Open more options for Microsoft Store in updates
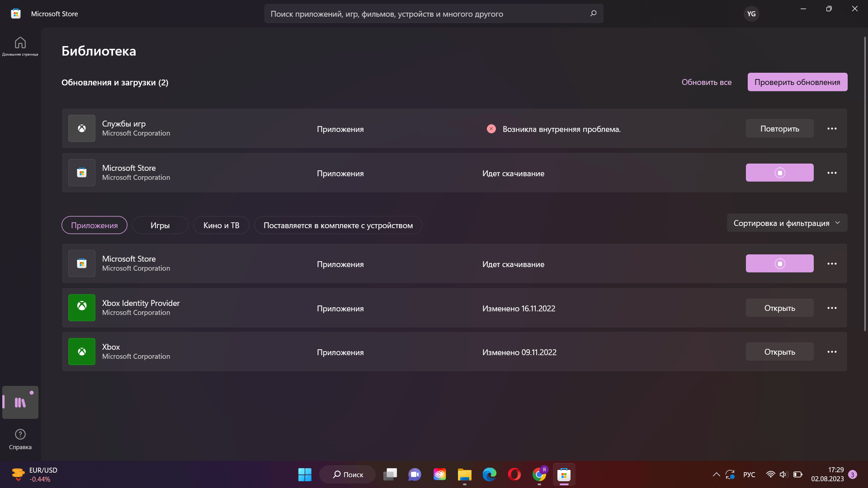868x488 pixels. [832, 173]
